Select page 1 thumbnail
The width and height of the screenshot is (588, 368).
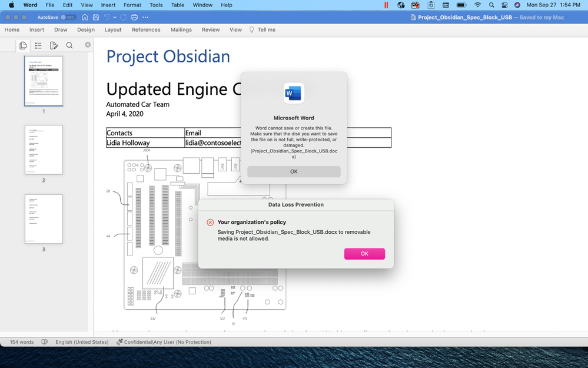[x=44, y=81]
